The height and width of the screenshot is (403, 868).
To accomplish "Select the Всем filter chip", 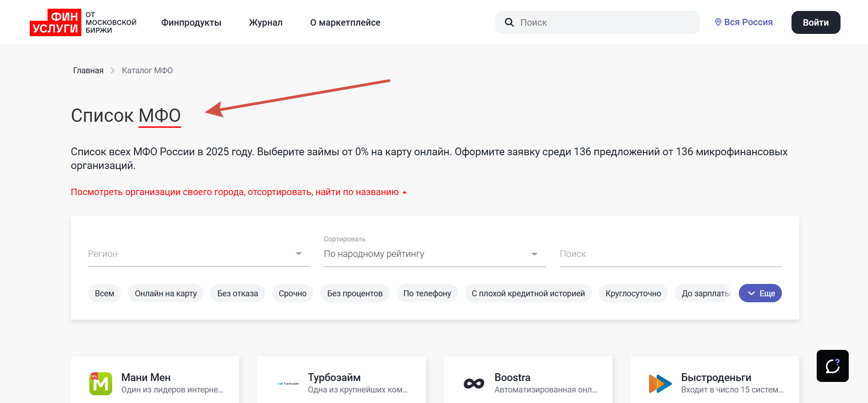I will pyautogui.click(x=104, y=294).
